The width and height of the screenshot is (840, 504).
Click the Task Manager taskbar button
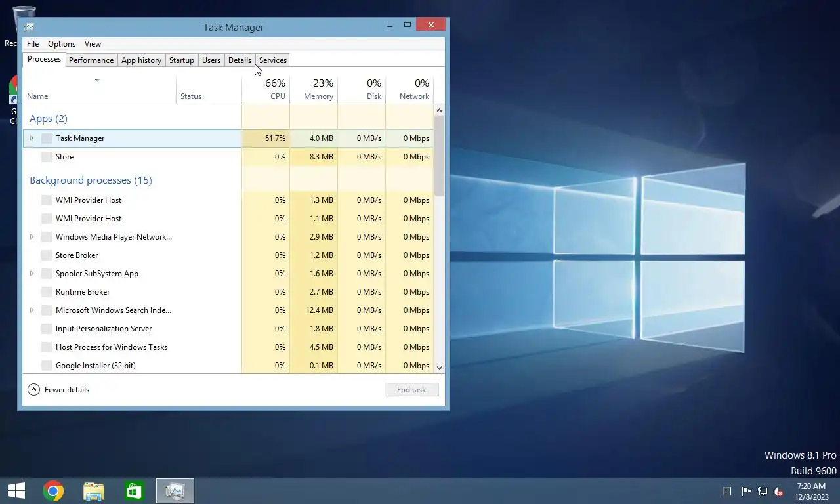(x=175, y=491)
